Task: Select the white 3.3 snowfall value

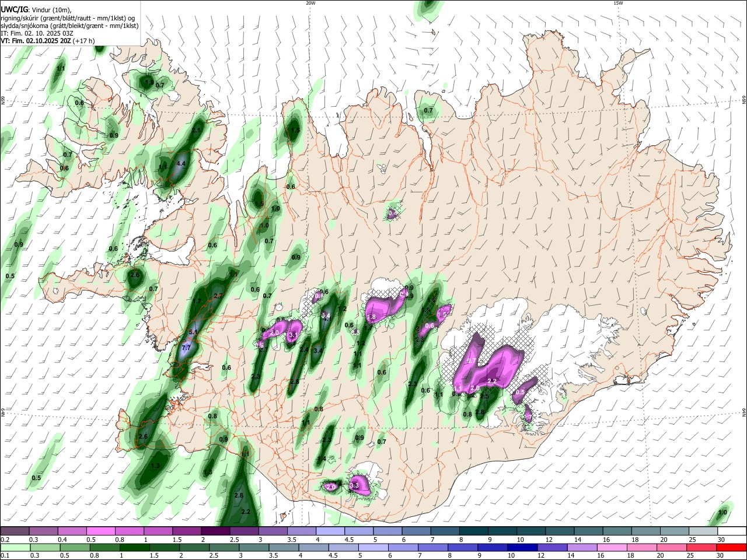Action: (354, 485)
